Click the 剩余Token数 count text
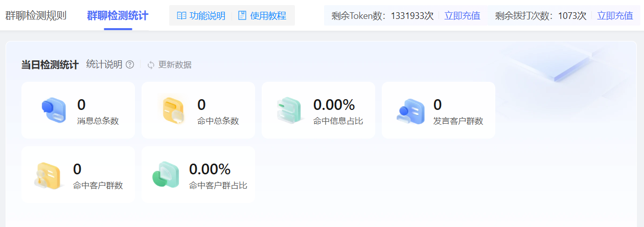 click(x=382, y=16)
